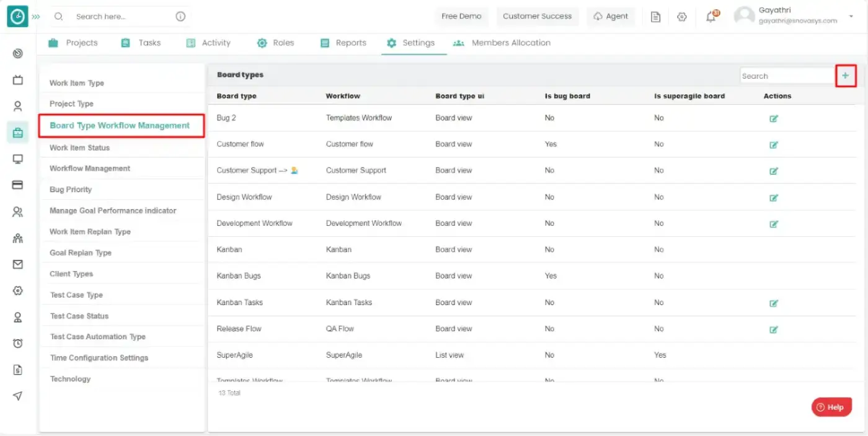Click edit icon for Customer flow row

point(773,145)
